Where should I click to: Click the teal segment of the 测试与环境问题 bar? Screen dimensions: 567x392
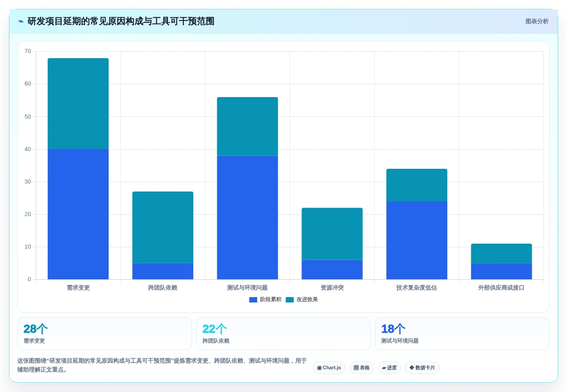(247, 127)
